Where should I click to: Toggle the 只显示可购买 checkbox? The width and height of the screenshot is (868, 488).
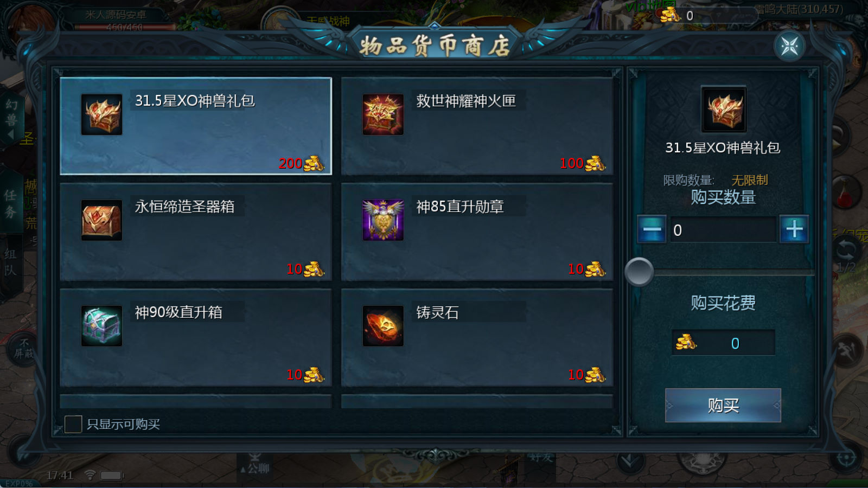(73, 424)
